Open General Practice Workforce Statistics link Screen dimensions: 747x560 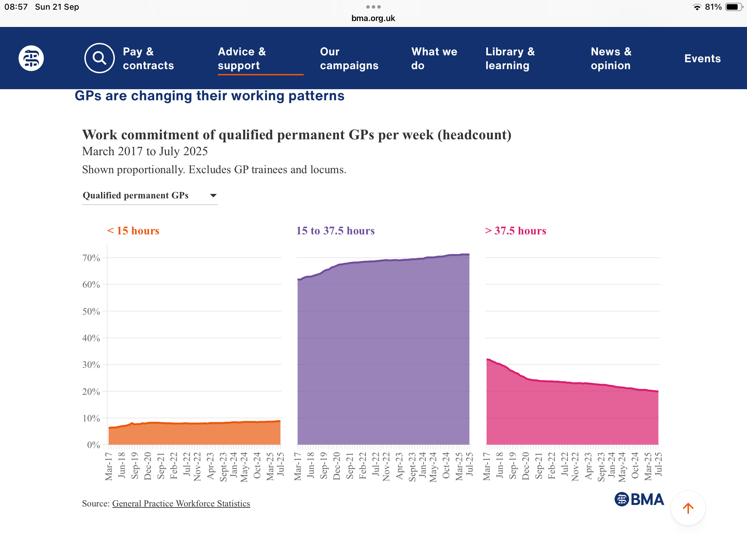coord(181,504)
